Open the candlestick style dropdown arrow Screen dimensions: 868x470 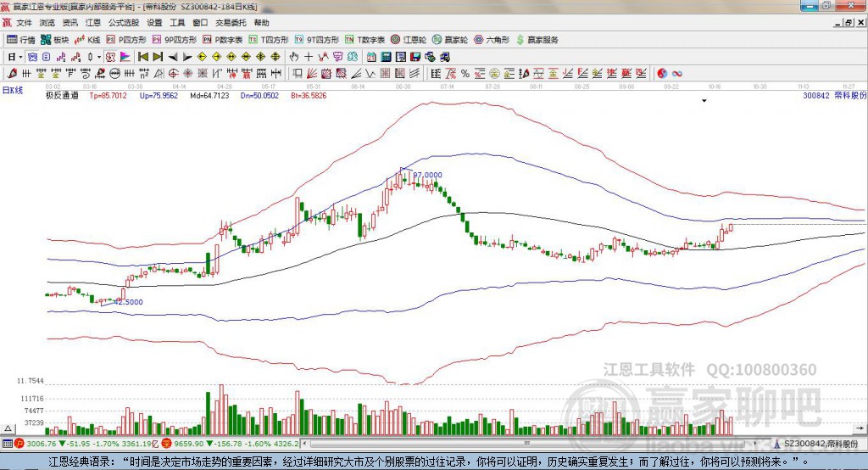tap(99, 57)
